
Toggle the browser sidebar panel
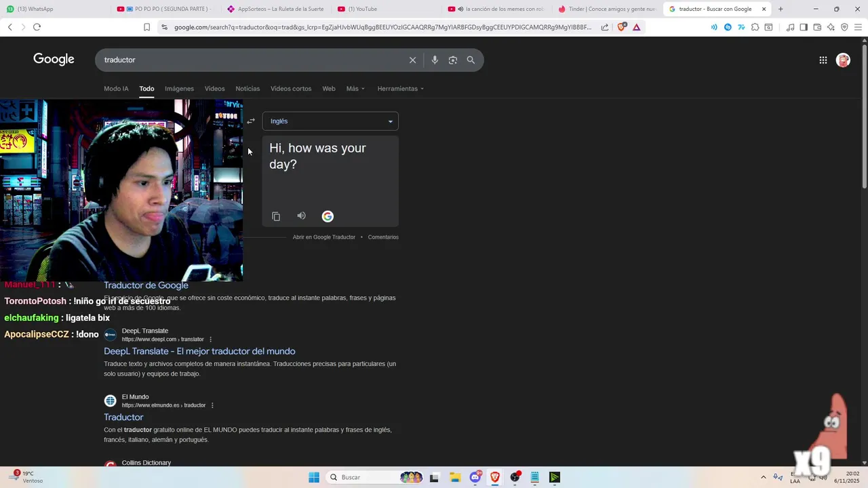[x=804, y=27]
